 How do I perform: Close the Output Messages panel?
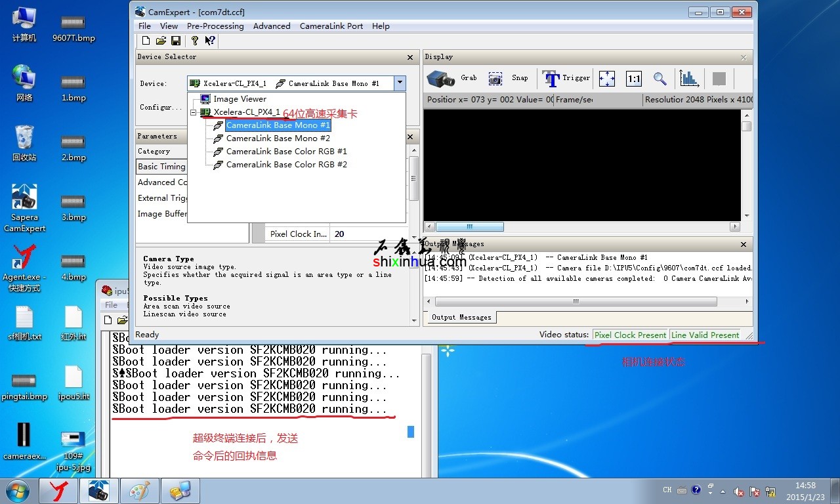(744, 244)
